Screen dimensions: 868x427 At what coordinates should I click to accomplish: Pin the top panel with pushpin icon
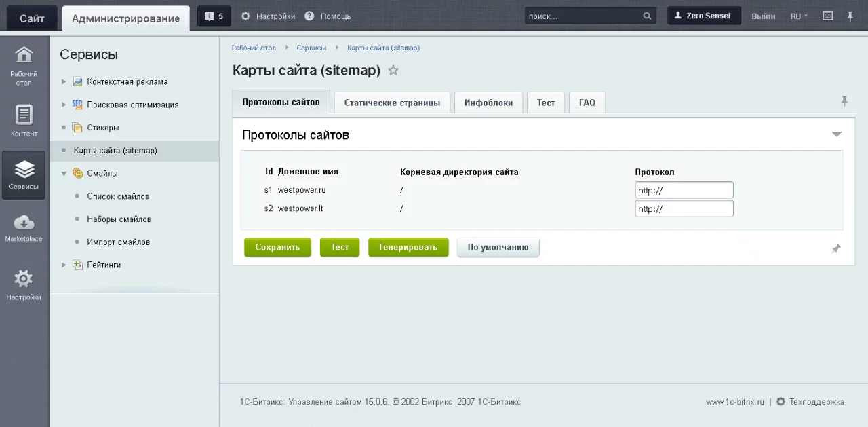point(850,16)
